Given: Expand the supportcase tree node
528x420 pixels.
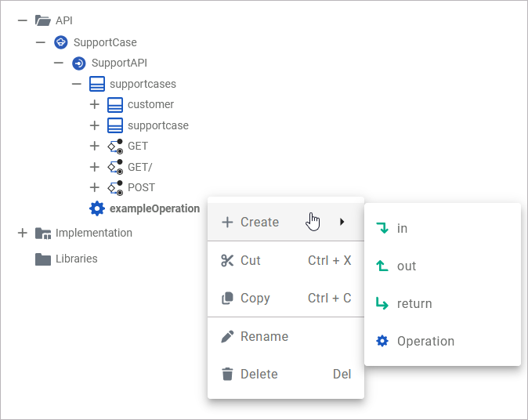Looking at the screenshot, I should pyautogui.click(x=95, y=125).
